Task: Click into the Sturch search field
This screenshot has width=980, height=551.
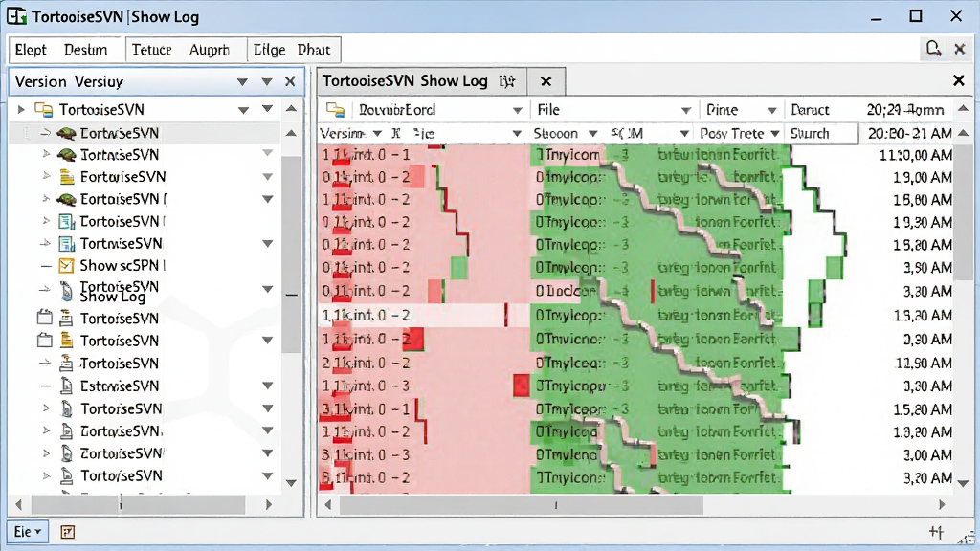Action: [821, 134]
